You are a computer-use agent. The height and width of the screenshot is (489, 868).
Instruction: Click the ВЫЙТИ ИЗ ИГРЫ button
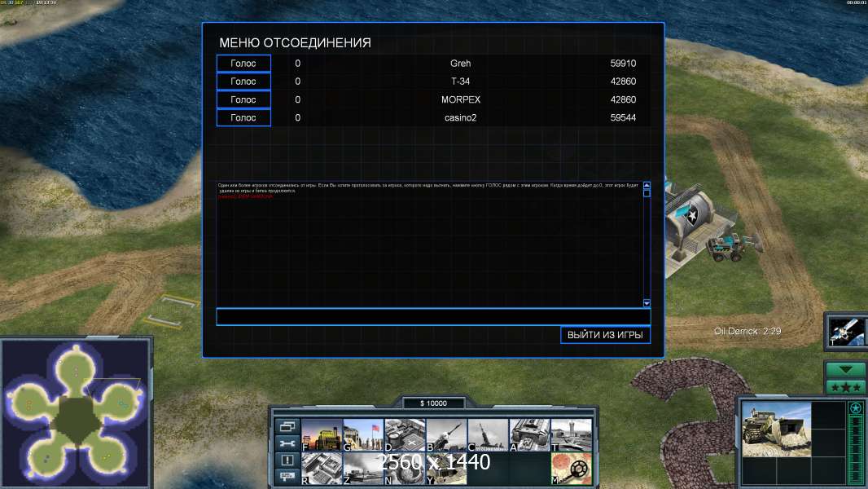pos(605,334)
